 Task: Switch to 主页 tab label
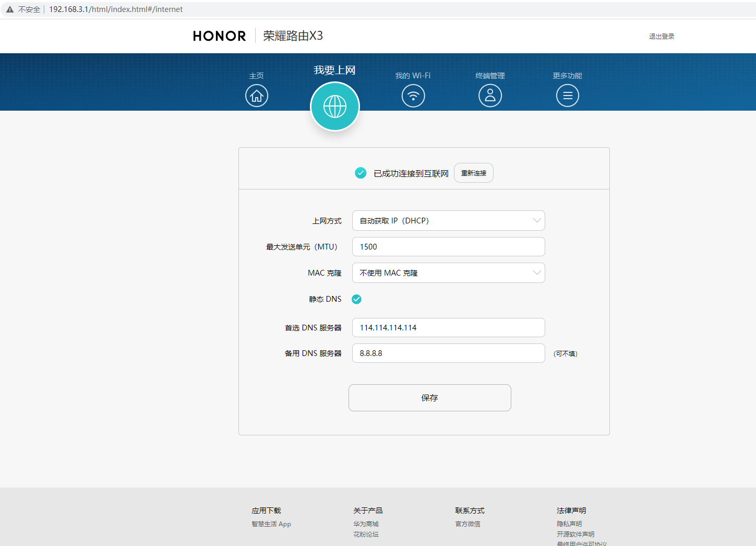(x=257, y=76)
